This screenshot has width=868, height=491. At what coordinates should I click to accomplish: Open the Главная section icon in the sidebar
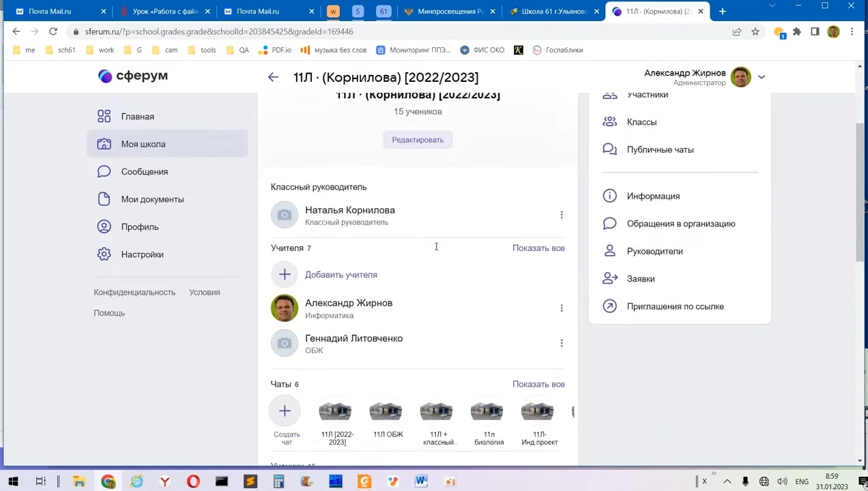pos(104,117)
